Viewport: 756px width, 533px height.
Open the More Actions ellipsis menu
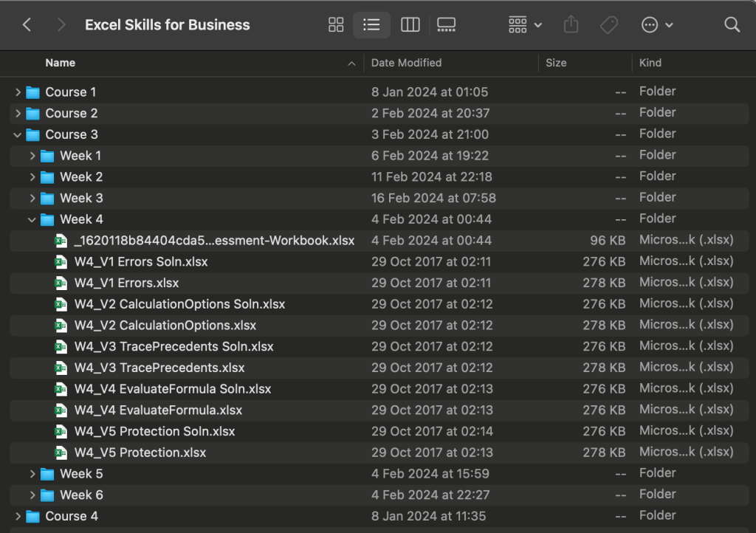(x=656, y=25)
